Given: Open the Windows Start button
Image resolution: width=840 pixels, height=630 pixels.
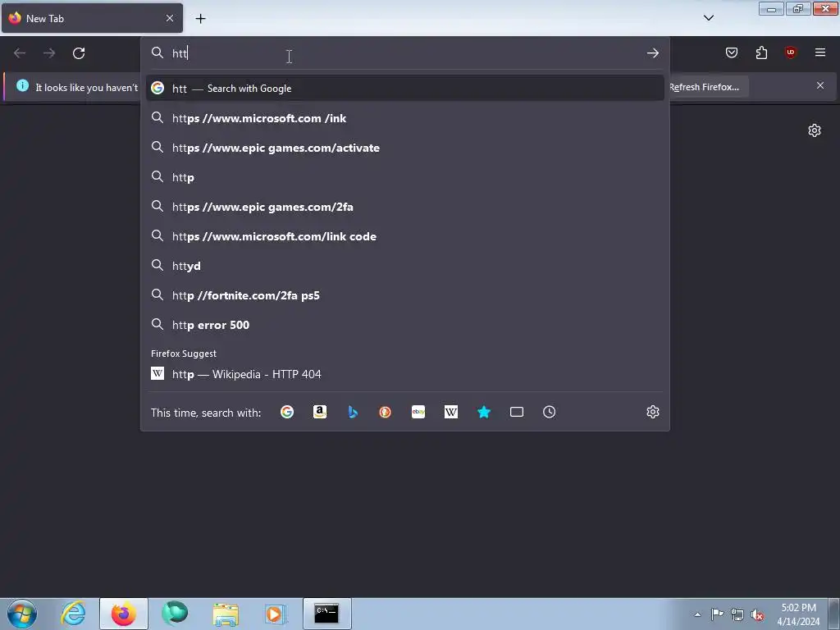Looking at the screenshot, I should tap(21, 614).
